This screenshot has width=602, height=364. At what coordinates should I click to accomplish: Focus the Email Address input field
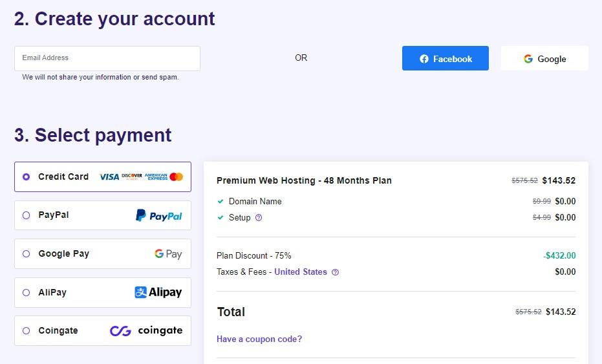tap(107, 58)
